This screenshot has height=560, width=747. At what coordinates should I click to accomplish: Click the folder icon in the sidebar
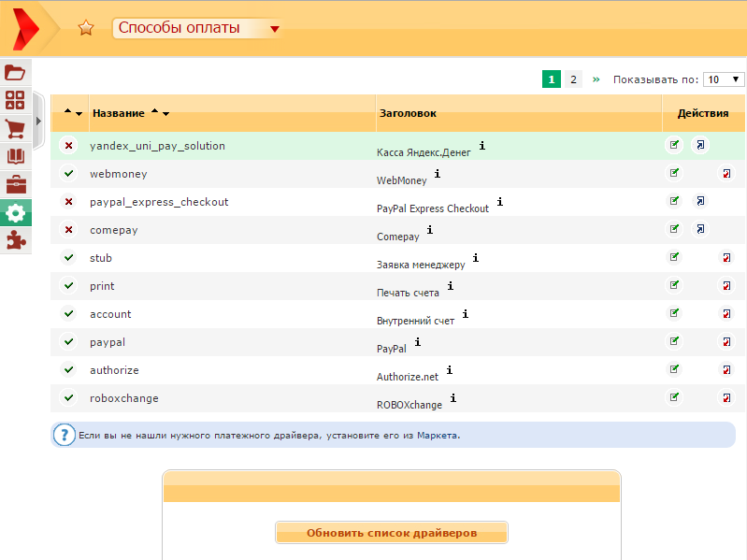(15, 72)
